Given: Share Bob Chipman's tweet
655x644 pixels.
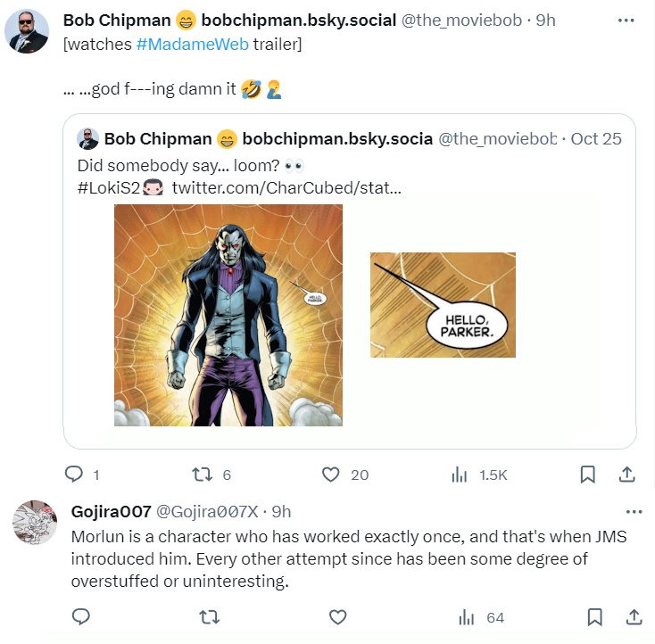Looking at the screenshot, I should pyautogui.click(x=627, y=475).
